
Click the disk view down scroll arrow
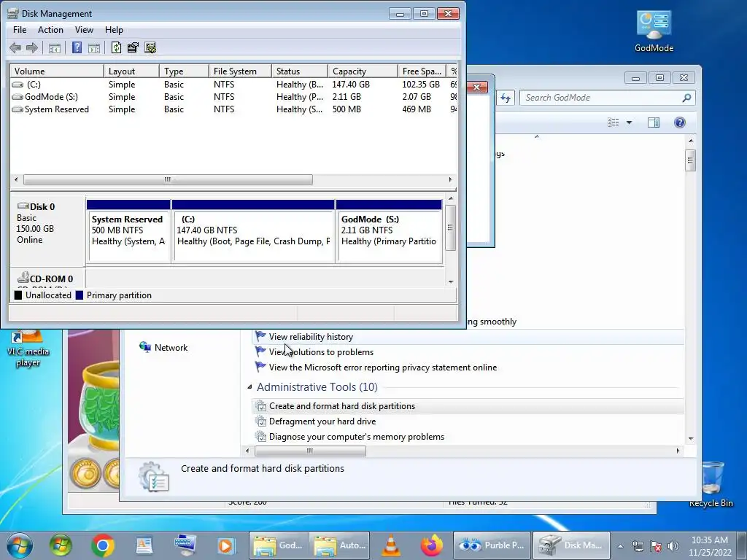pos(451,281)
